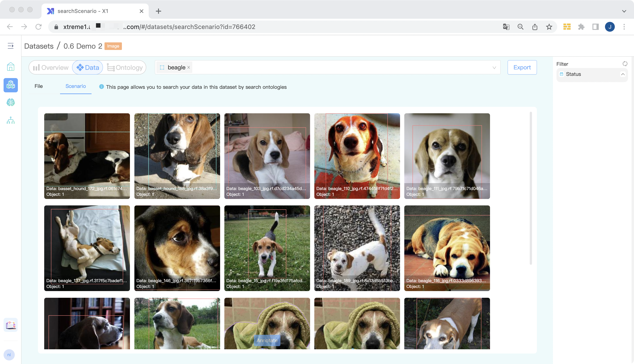Click the Datasets cube icon in sidebar
Screen dimensions: 634x364
[x=10, y=85]
